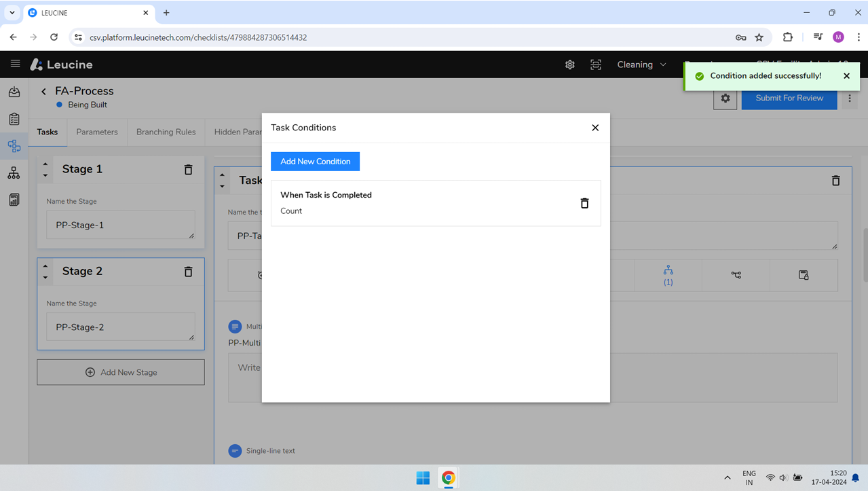Open the checklist clipboard sidebar icon

pos(14,119)
